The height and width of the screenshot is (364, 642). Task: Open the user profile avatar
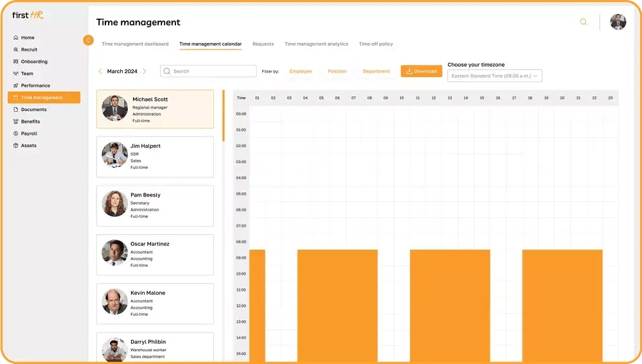coord(618,22)
